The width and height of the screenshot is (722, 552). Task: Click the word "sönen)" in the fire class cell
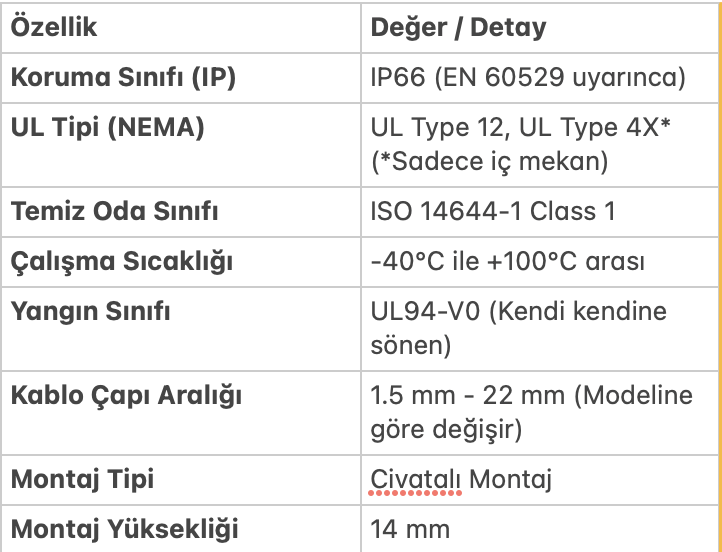point(411,346)
